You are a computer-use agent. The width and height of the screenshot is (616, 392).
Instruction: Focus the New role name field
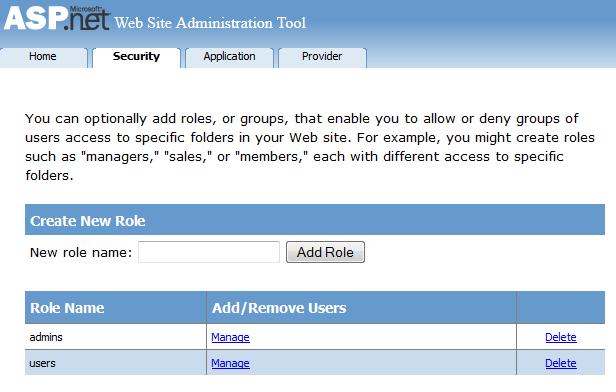(209, 252)
